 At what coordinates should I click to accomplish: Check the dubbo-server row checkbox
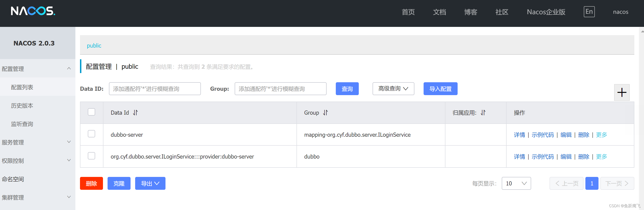91,134
